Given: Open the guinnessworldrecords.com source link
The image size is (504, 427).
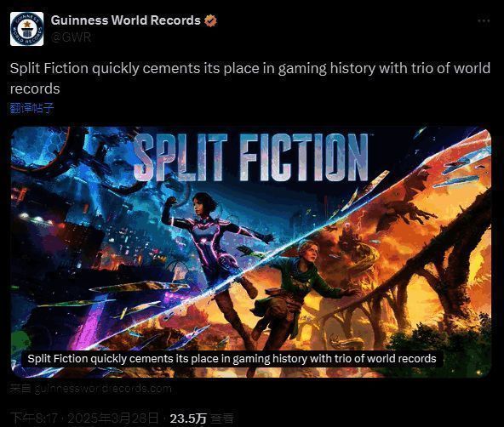Looking at the screenshot, I should [x=103, y=389].
